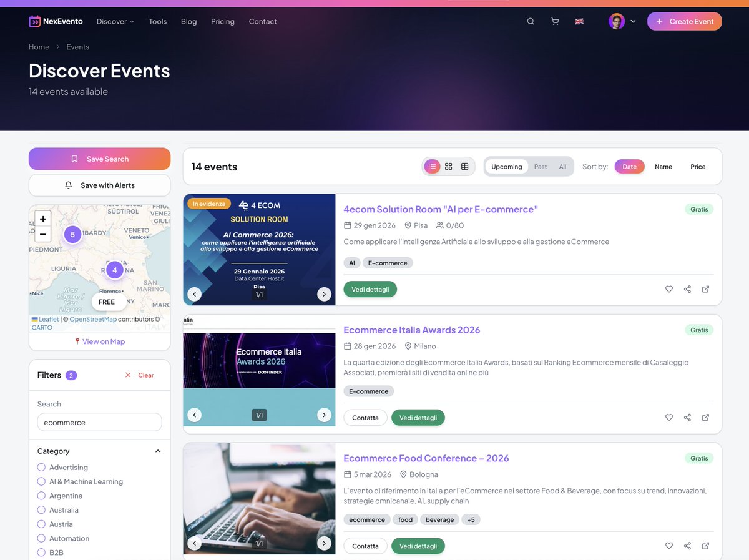Share the Ecommerce Food Conference event
The image size is (749, 560).
(x=687, y=546)
